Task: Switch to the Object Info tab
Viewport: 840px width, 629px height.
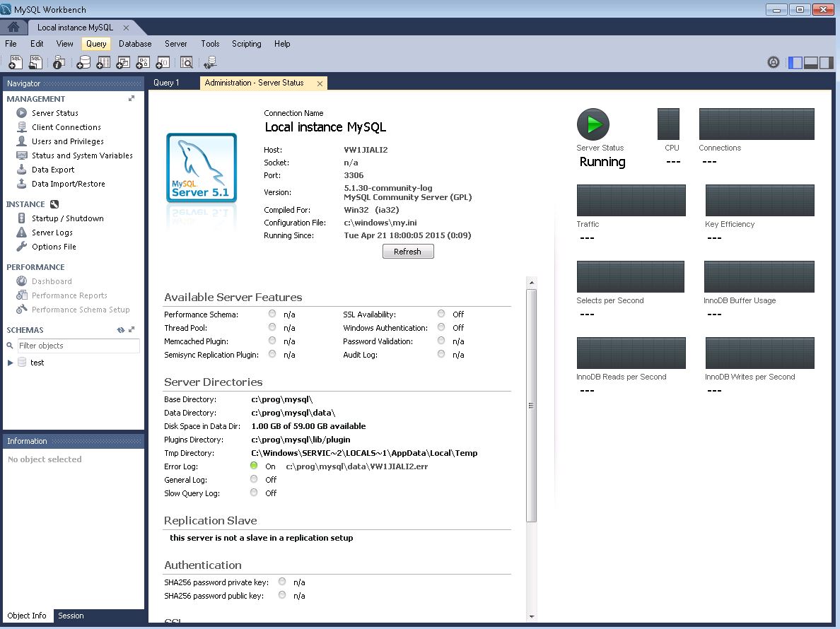Action: click(27, 616)
